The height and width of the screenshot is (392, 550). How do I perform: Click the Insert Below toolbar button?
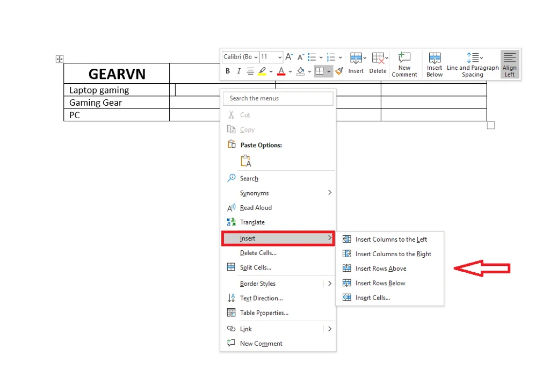tap(435, 64)
